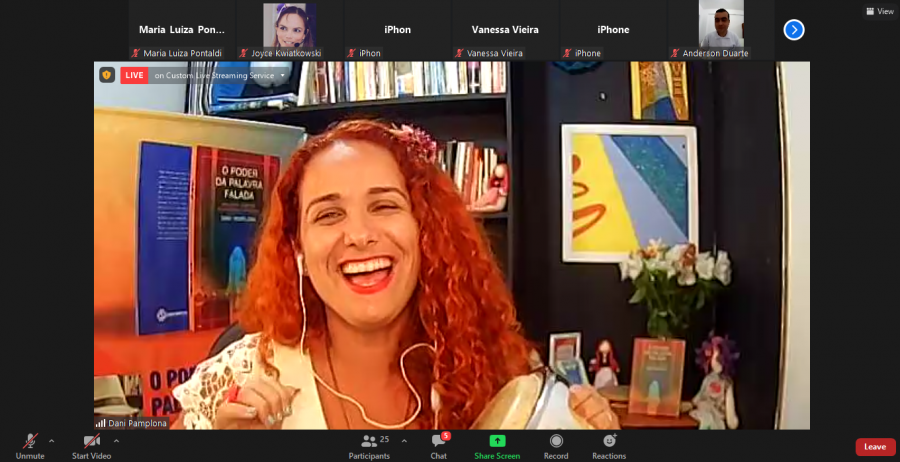Click the red Leave button
900x462 pixels.
coord(875,447)
